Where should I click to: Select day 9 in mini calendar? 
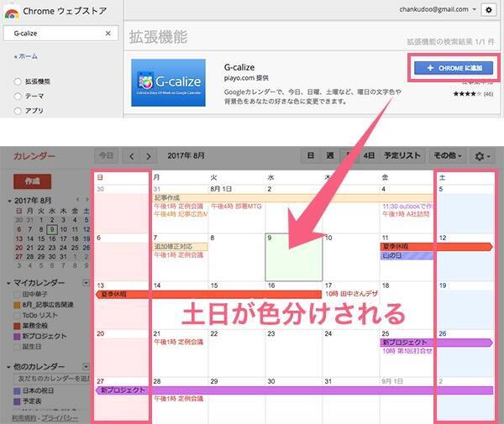52,229
